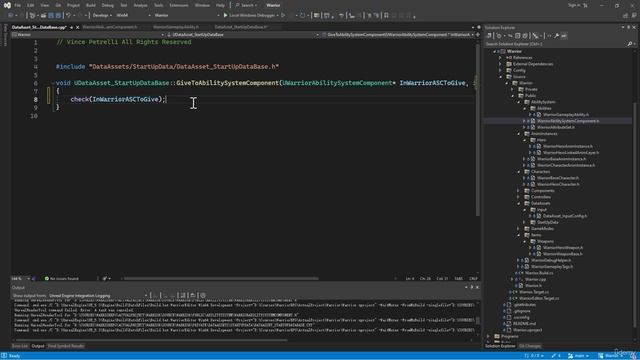Switch to the Git Changes tab
Viewport: 640px width, 360px height.
click(x=530, y=346)
